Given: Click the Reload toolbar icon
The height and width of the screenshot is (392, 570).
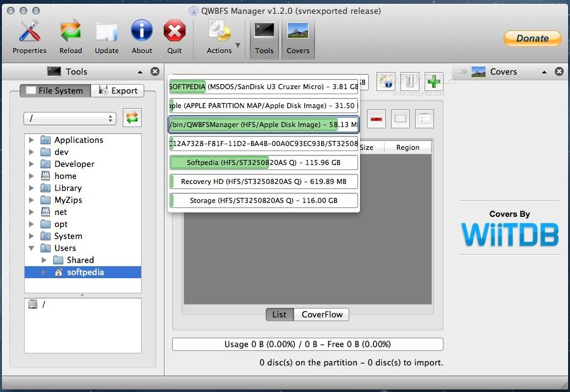Looking at the screenshot, I should pyautogui.click(x=70, y=37).
